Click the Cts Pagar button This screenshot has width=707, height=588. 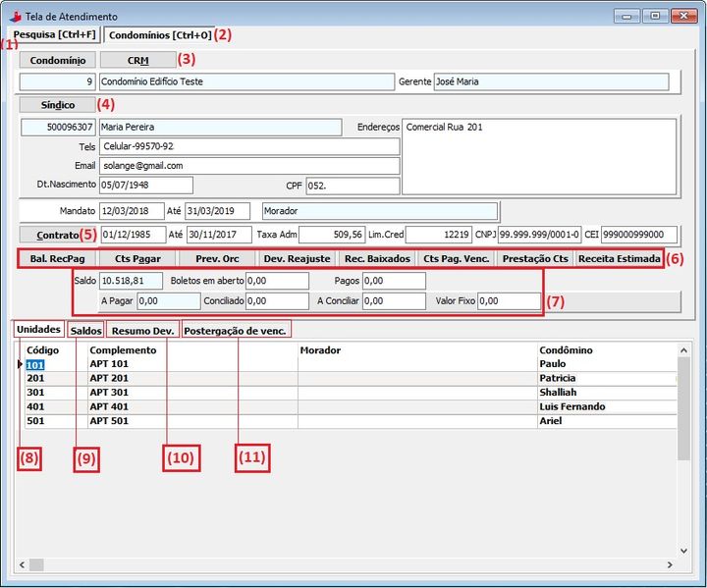point(137,258)
